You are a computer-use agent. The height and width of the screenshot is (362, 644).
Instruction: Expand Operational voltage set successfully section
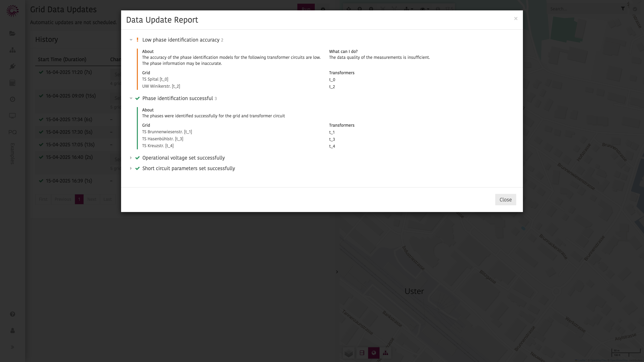tap(131, 158)
